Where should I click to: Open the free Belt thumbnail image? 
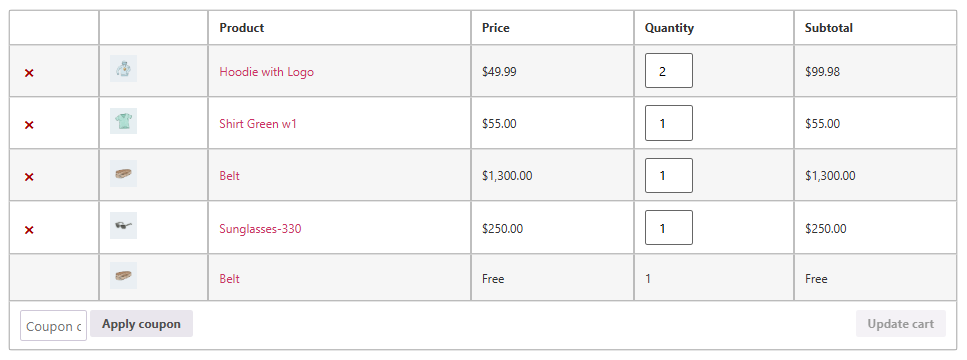tap(123, 276)
